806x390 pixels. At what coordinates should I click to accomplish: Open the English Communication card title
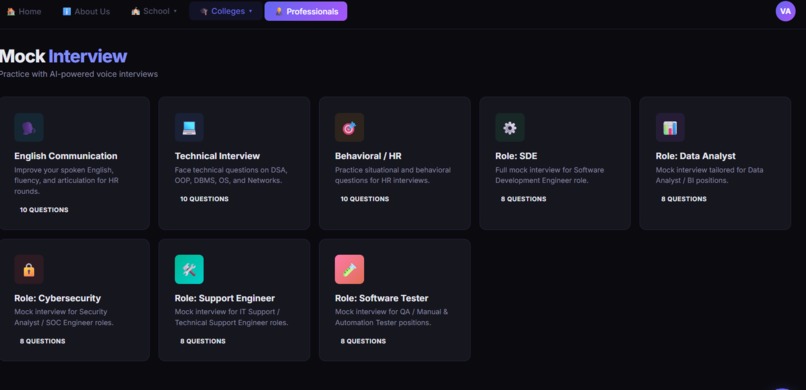click(66, 156)
